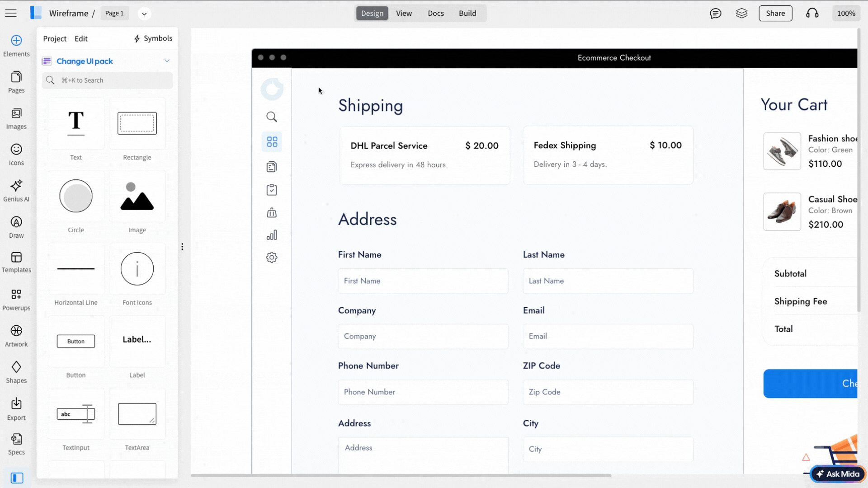Open the Page 1 selector dropdown

point(144,14)
